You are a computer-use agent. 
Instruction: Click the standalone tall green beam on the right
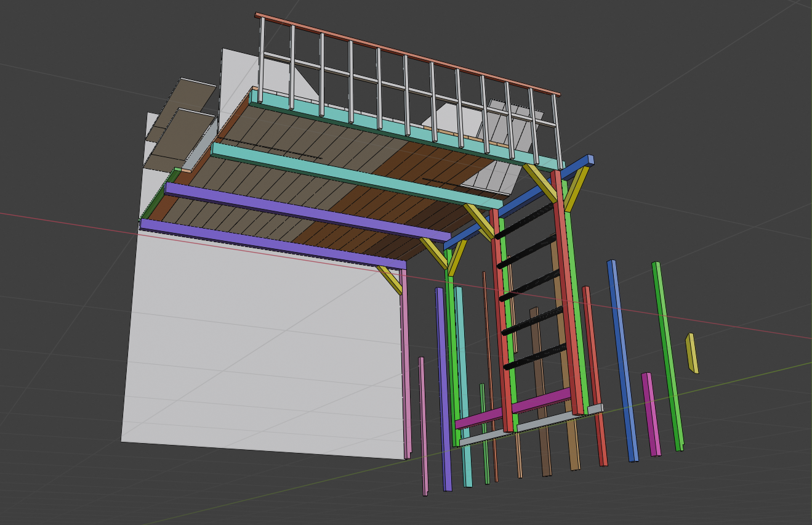click(668, 357)
